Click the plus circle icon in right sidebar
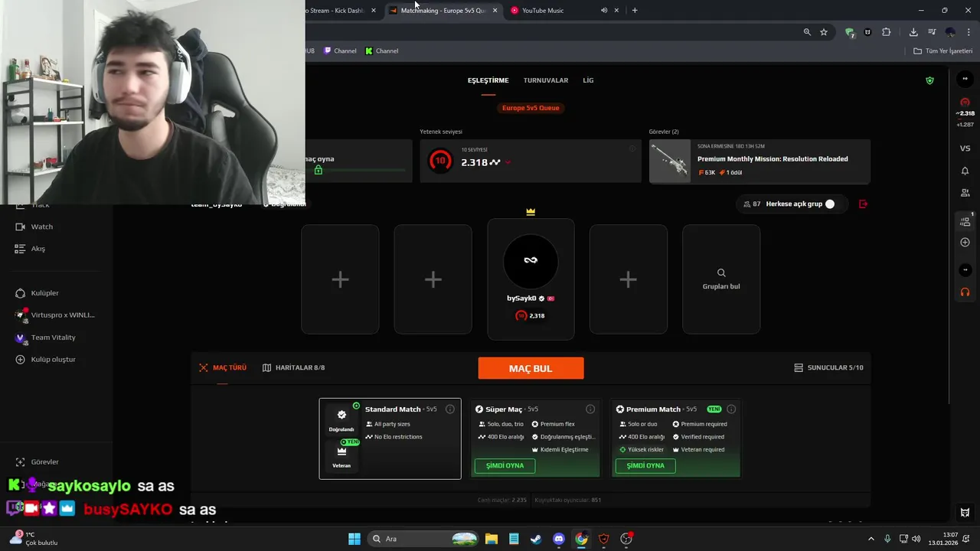The height and width of the screenshot is (551, 980). [x=965, y=243]
